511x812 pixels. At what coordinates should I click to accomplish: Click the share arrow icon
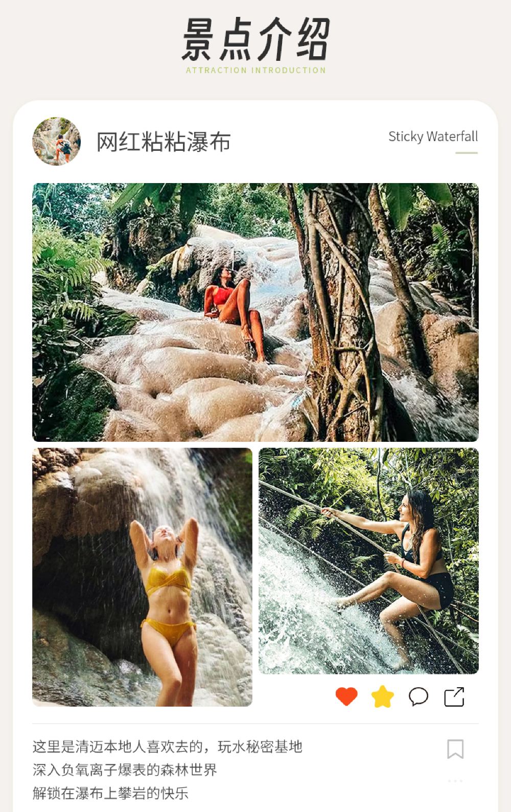click(x=454, y=696)
